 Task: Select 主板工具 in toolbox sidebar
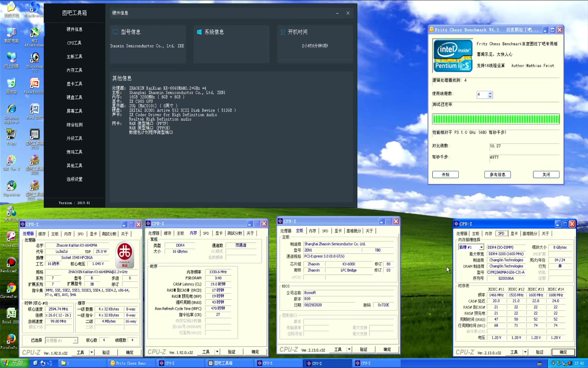click(74, 57)
